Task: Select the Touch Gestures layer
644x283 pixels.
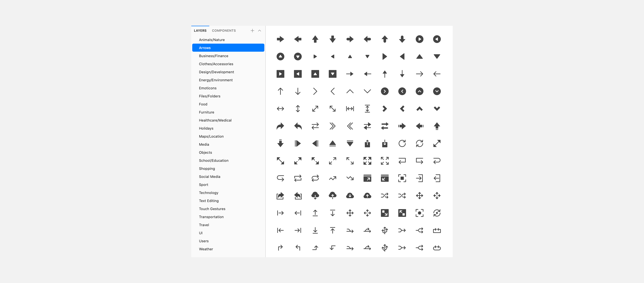Action: (x=212, y=209)
